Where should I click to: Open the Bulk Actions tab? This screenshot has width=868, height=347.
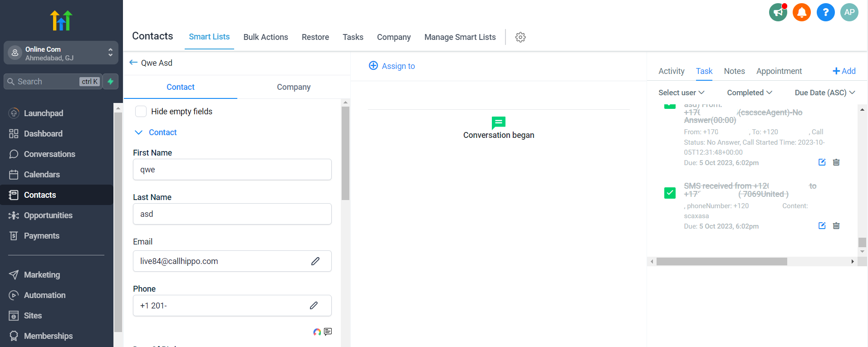tap(265, 37)
